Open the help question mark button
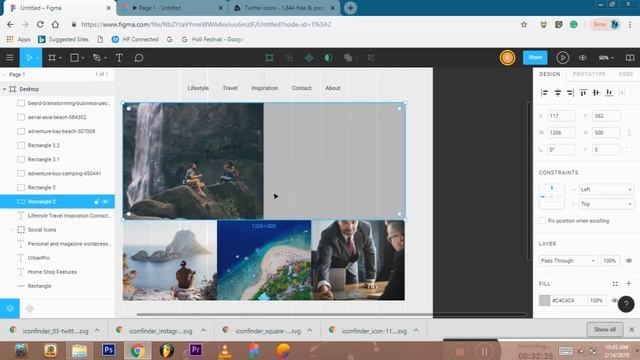This screenshot has width=640, height=360. (626, 304)
